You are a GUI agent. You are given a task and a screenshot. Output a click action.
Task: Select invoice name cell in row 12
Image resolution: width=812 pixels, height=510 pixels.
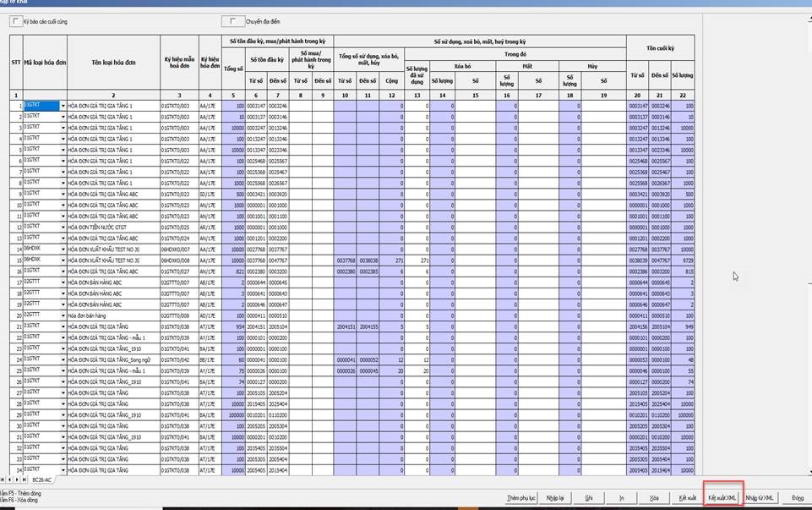[x=112, y=227]
